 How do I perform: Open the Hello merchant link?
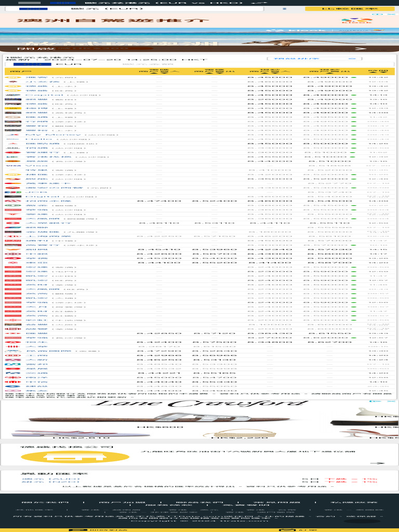click(x=39, y=139)
